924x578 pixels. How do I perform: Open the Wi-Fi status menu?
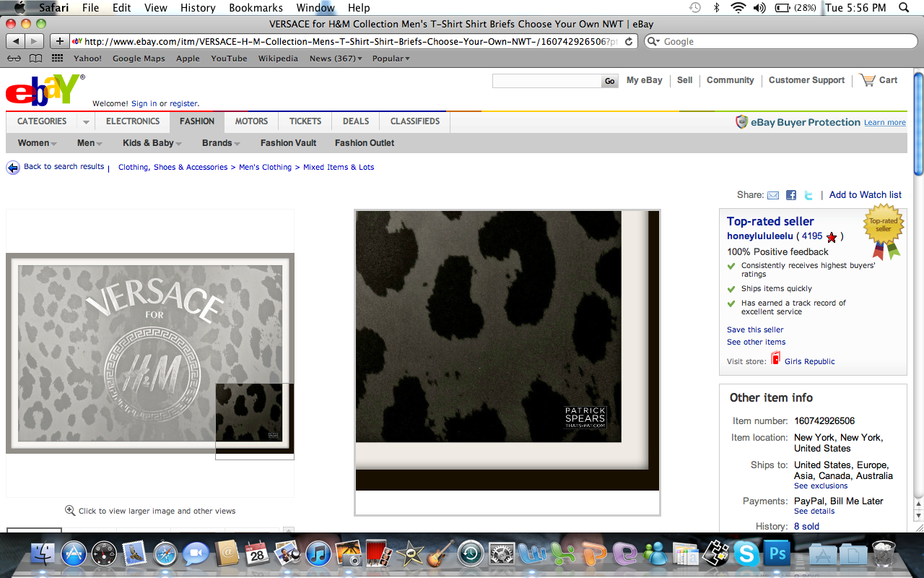coord(738,8)
